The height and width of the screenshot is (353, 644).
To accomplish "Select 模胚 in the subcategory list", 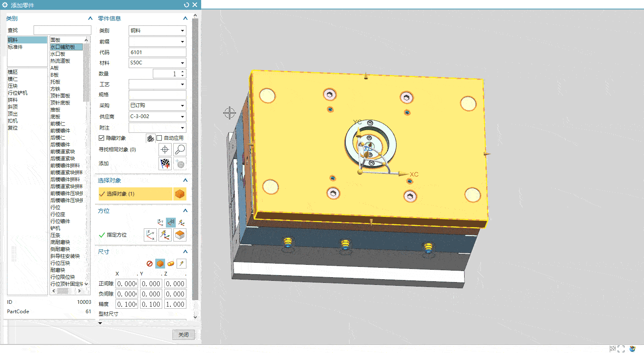I will [x=13, y=72].
